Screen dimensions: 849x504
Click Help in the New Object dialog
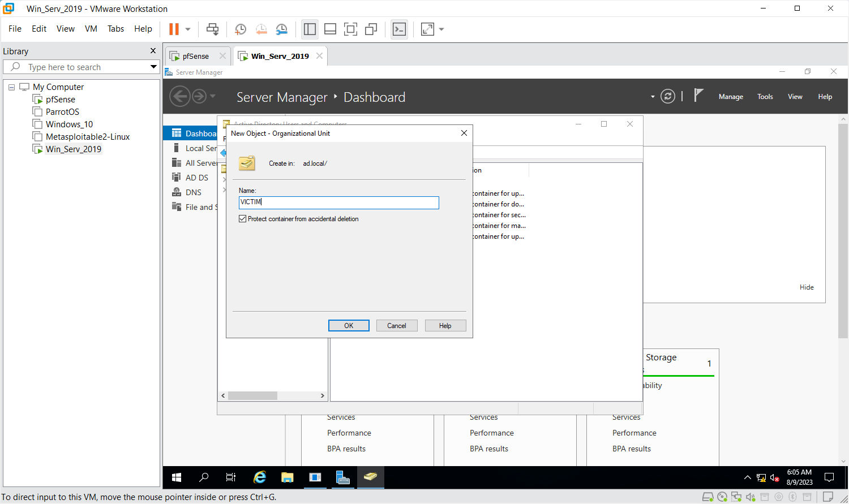click(x=445, y=326)
